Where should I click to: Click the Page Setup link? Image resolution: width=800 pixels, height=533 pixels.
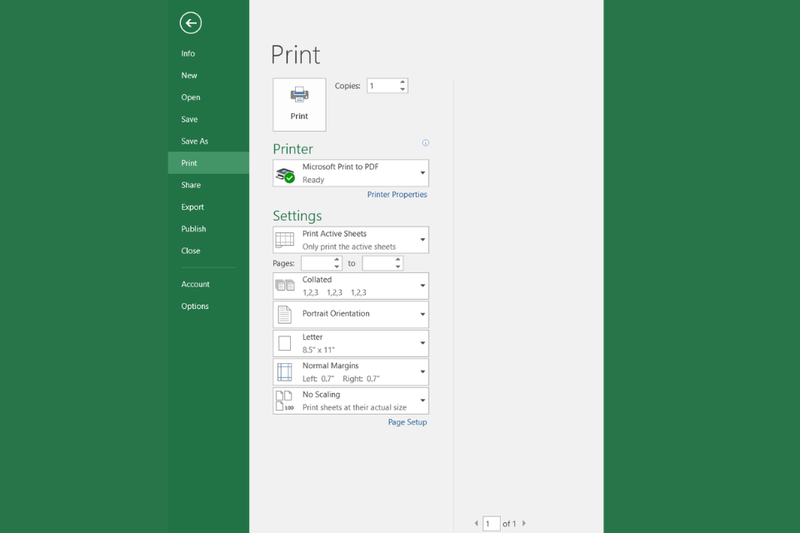407,422
